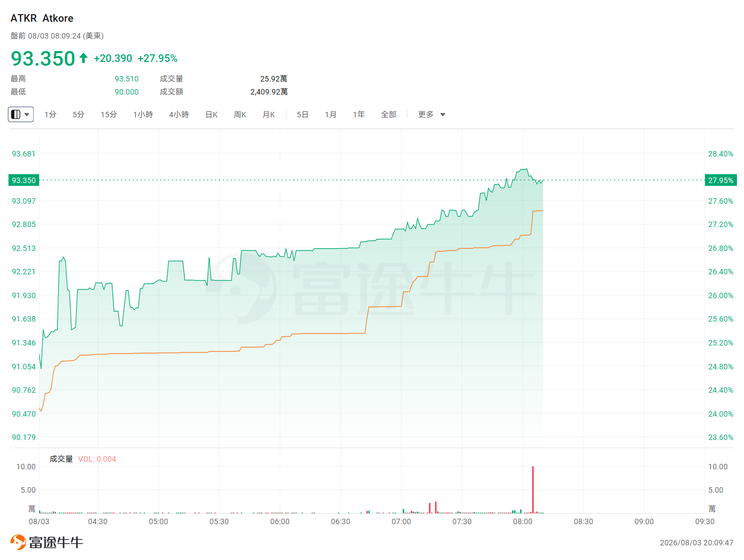744x560 pixels.
Task: Click the 07:00 time axis label
Action: [402, 521]
